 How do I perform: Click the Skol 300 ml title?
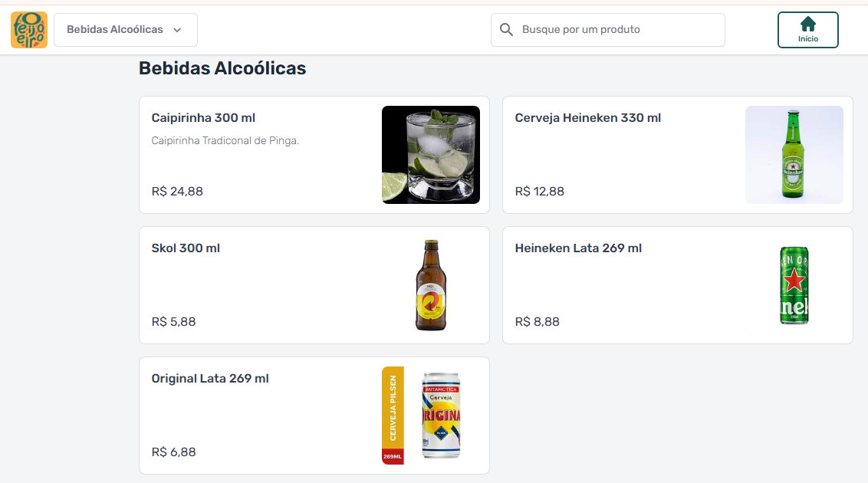(x=186, y=248)
